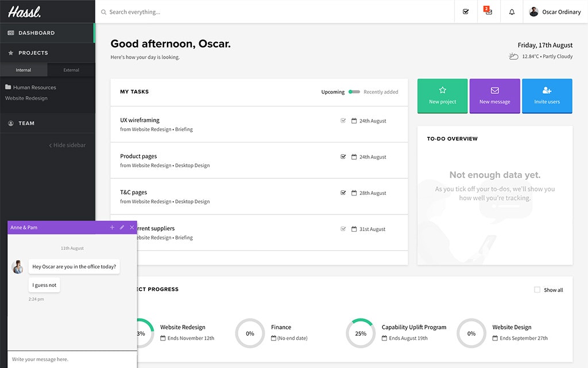Open the Human Resources project folder
The height and width of the screenshot is (368, 588).
[x=30, y=87]
